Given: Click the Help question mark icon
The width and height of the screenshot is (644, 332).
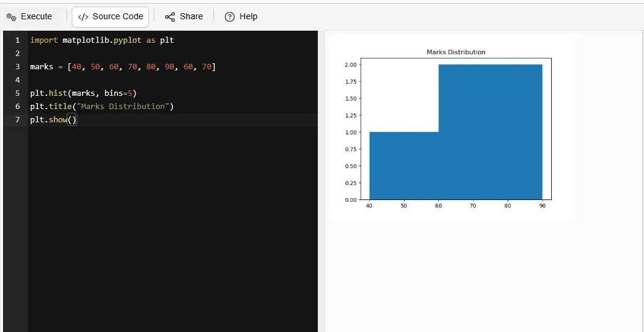Looking at the screenshot, I should (x=230, y=17).
